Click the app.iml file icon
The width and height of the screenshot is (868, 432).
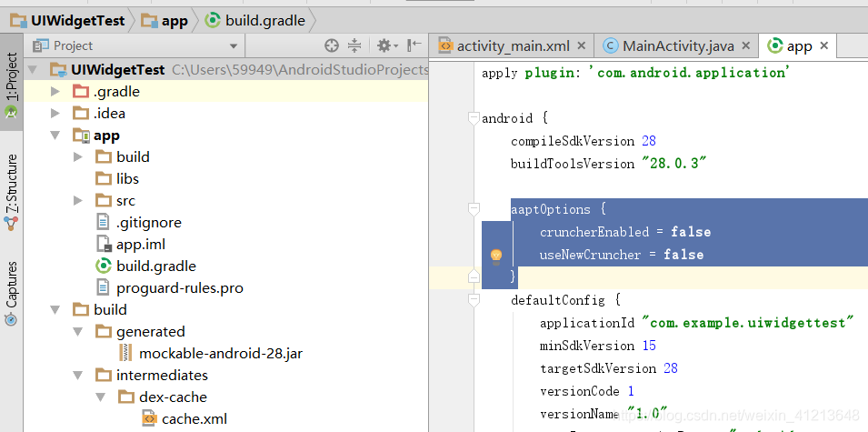[x=104, y=245]
